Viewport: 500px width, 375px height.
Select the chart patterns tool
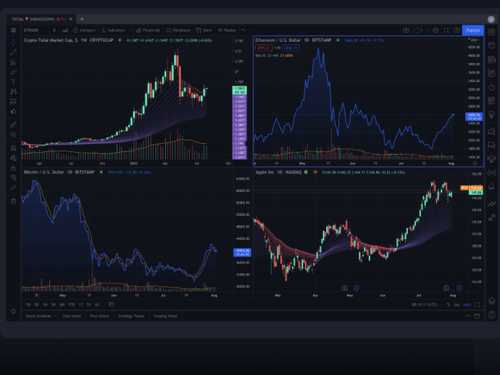click(x=13, y=91)
